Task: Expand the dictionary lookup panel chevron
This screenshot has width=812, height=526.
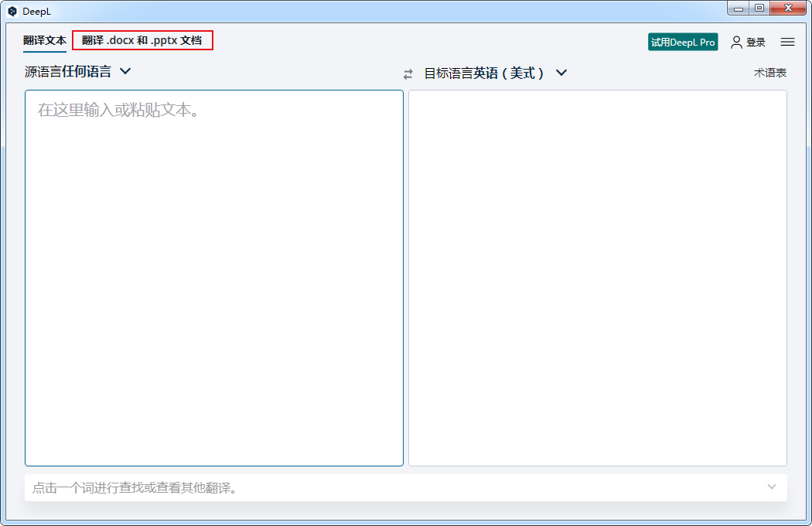Action: coord(772,487)
